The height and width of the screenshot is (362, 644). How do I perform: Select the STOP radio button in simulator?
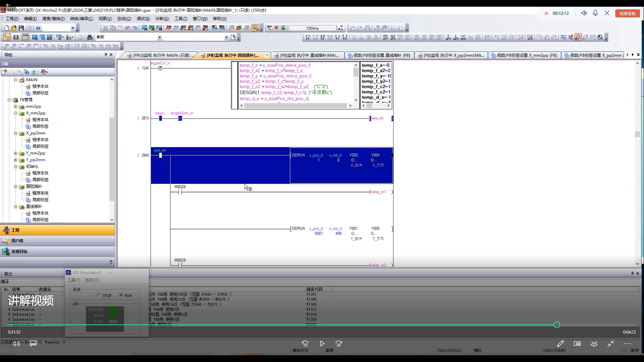pyautogui.click(x=99, y=295)
